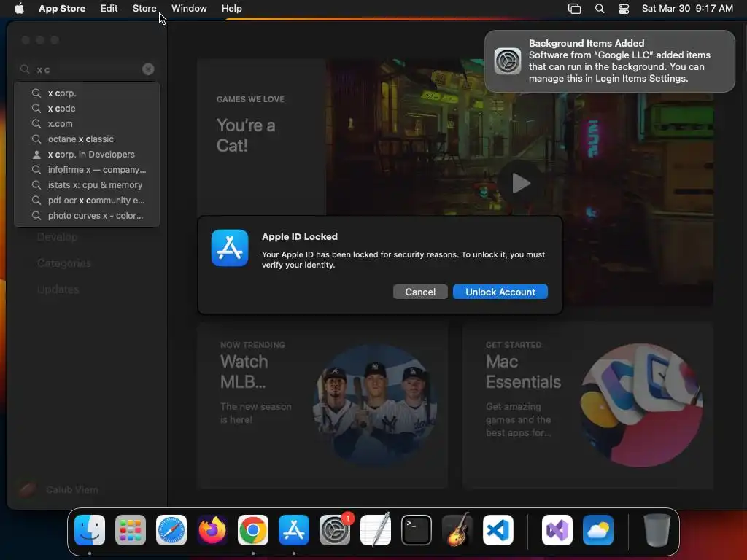This screenshot has height=560, width=747.
Task: Open the Apple menu
Action: [x=19, y=8]
